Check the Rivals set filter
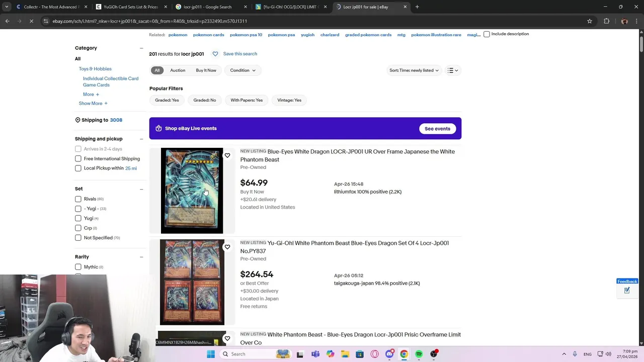Viewport: 644px width, 362px height. 78,199
